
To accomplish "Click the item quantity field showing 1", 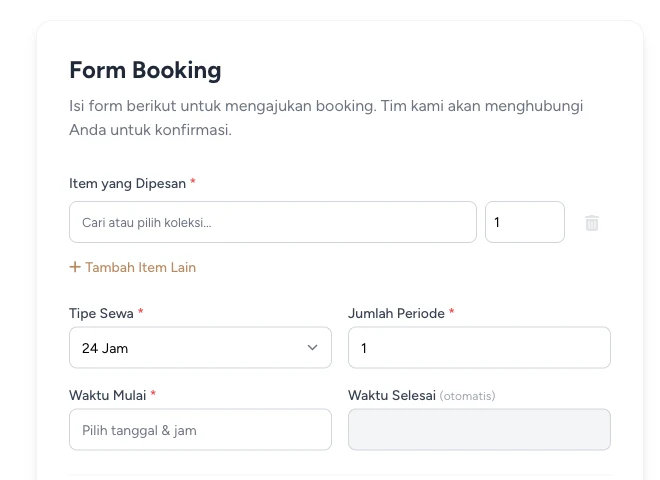I will (525, 222).
